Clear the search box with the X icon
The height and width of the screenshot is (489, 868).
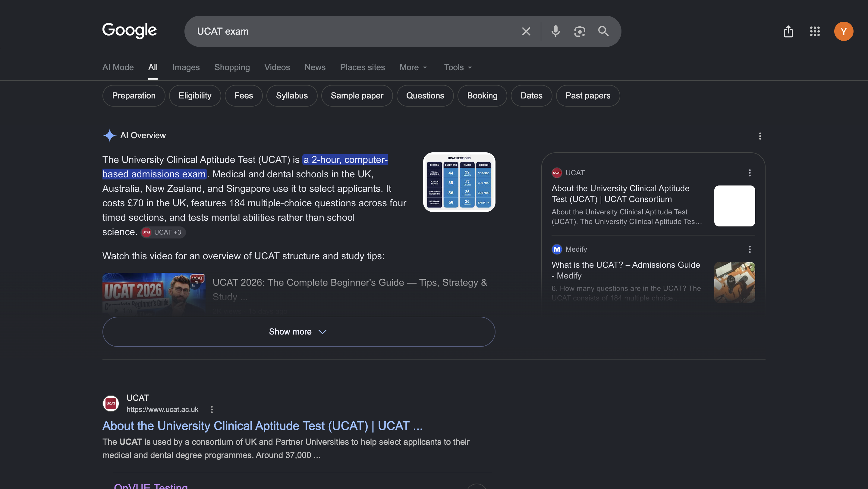(526, 31)
